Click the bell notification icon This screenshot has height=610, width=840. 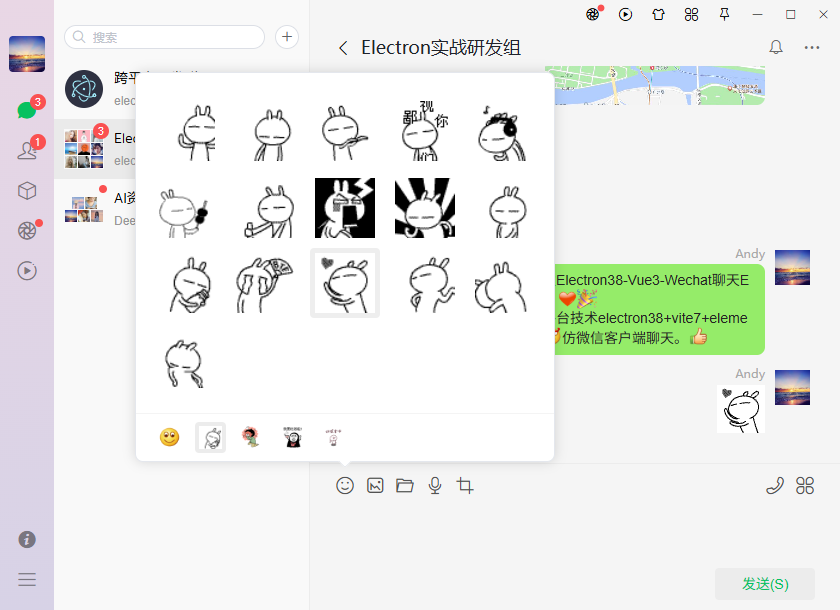tap(778, 47)
